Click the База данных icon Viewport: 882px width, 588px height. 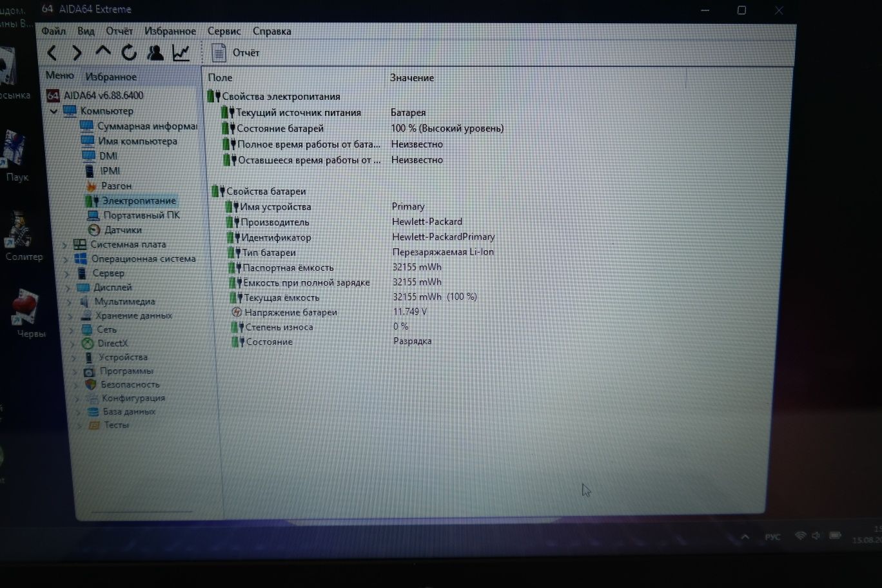click(x=93, y=411)
